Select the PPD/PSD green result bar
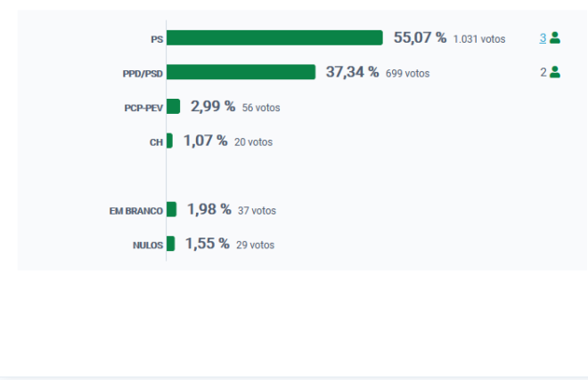 [241, 72]
